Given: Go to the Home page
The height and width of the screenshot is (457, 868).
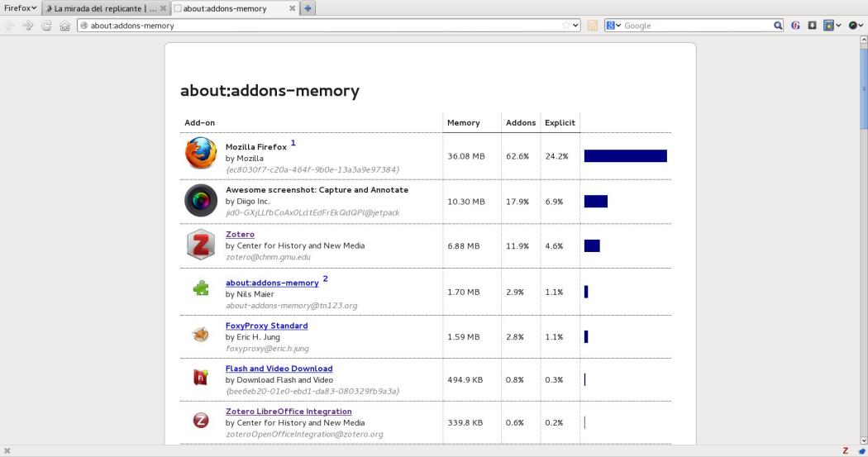Looking at the screenshot, I should 64,26.
